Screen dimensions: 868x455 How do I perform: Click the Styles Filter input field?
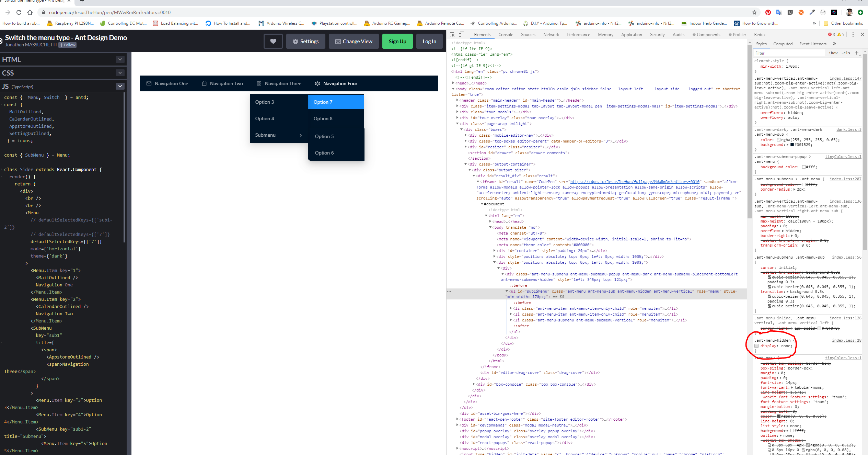[x=789, y=53]
